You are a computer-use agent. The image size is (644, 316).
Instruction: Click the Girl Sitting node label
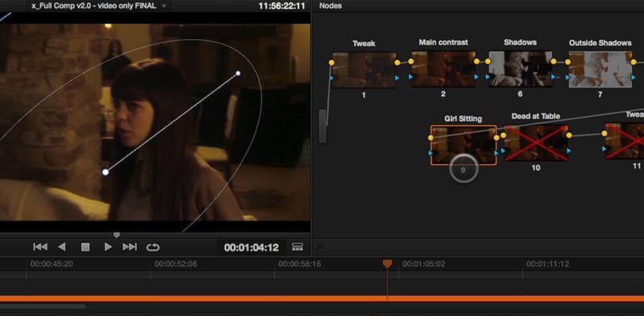(x=463, y=119)
